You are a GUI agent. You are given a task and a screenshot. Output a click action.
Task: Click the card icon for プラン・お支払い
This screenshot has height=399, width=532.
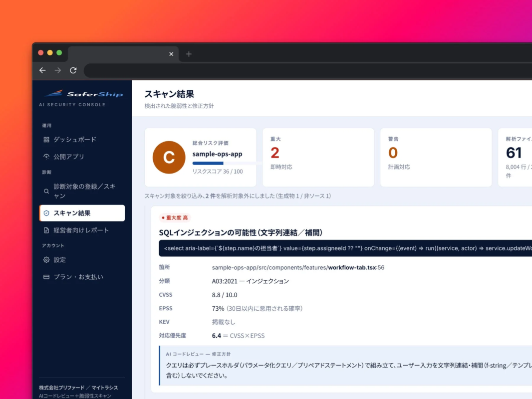coord(46,277)
